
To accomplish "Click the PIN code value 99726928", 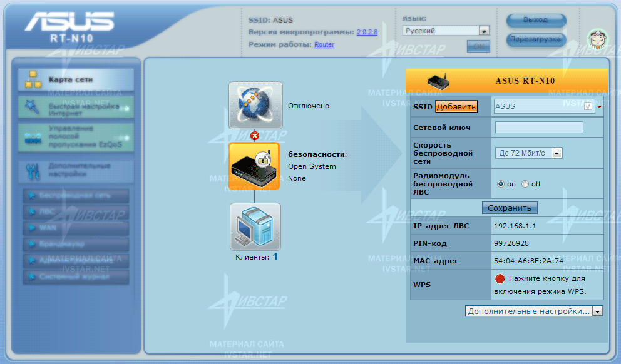I will [511, 243].
